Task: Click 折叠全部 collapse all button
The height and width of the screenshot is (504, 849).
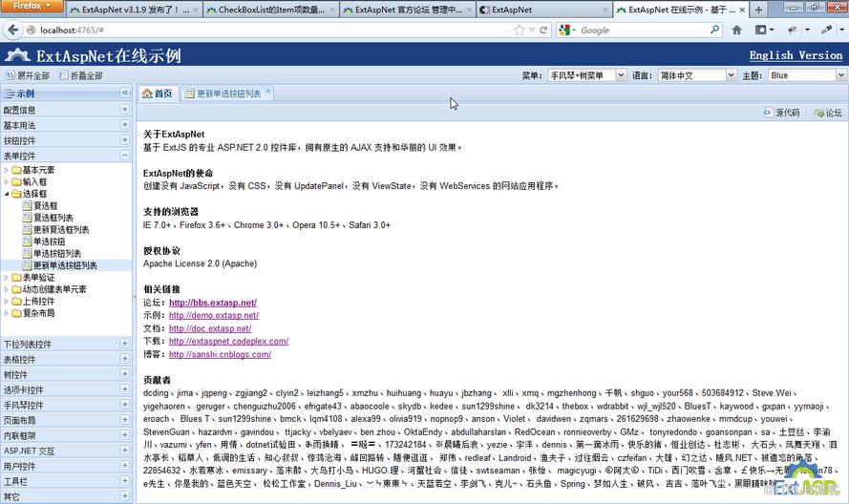Action: pyautogui.click(x=80, y=75)
